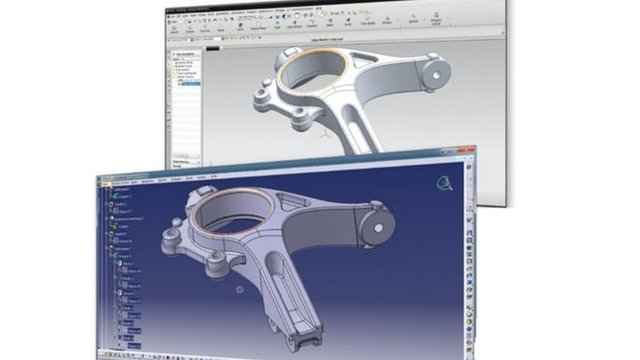The image size is (640, 360).
Task: Collapse the first node of the CATIA specification tree
Action: pos(107,189)
